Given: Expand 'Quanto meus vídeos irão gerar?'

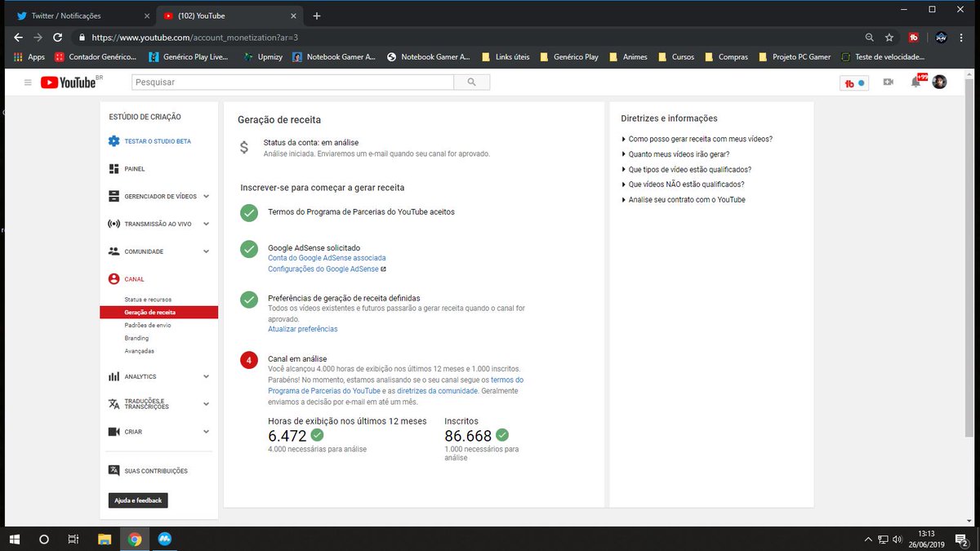Looking at the screenshot, I should [675, 154].
